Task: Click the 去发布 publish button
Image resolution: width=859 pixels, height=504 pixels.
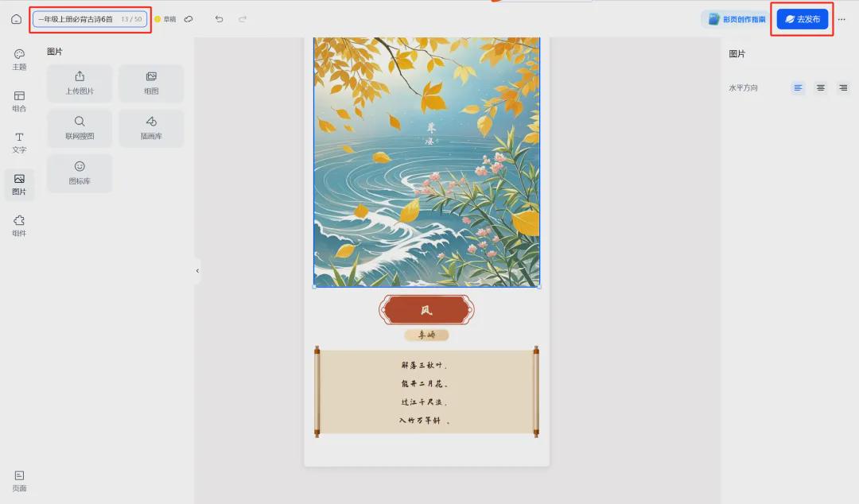Action: click(x=802, y=18)
